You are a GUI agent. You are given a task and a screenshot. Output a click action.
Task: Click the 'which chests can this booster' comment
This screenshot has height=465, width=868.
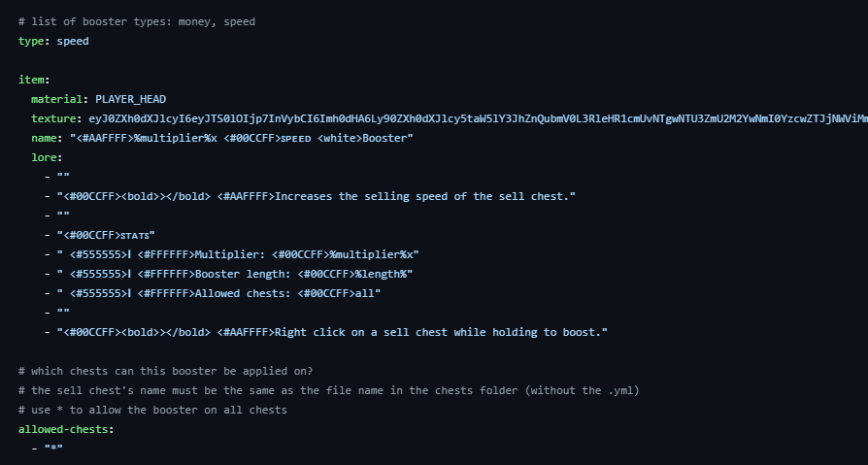(x=165, y=371)
